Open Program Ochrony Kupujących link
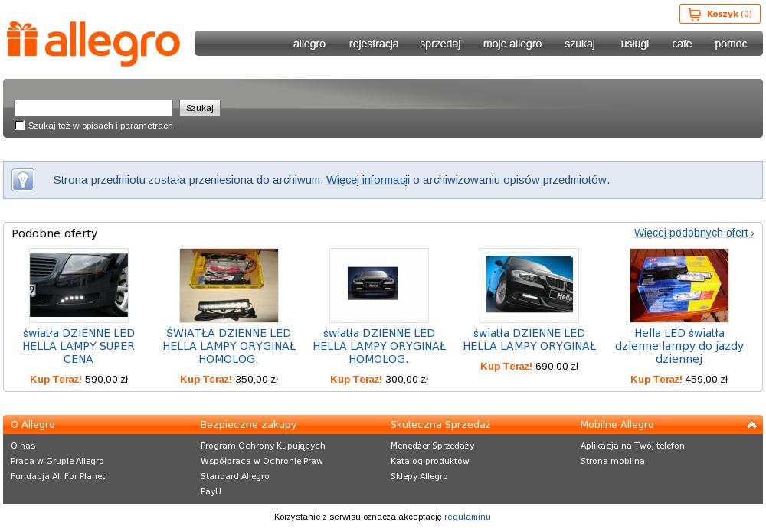This screenshot has height=532, width=766. pyautogui.click(x=263, y=446)
